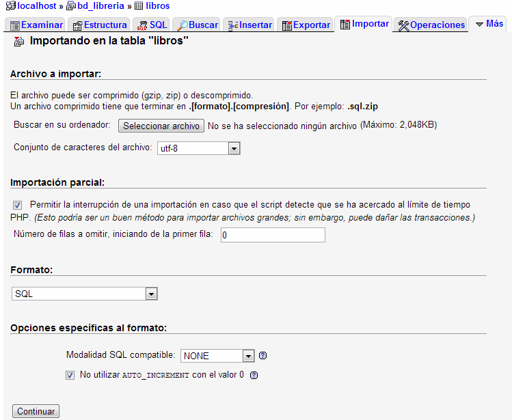This screenshot has width=512, height=420.
Task: Click the Continuar button
Action: [36, 411]
